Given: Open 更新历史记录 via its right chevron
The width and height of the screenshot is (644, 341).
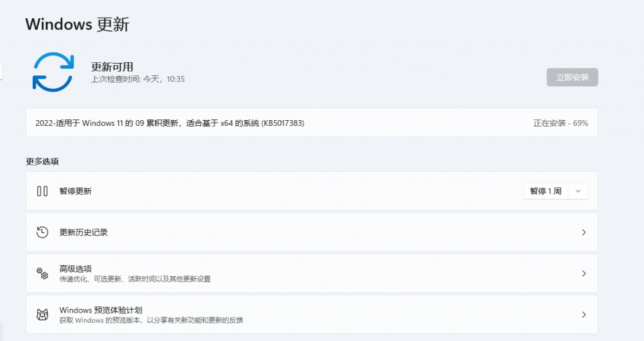Looking at the screenshot, I should click(584, 232).
